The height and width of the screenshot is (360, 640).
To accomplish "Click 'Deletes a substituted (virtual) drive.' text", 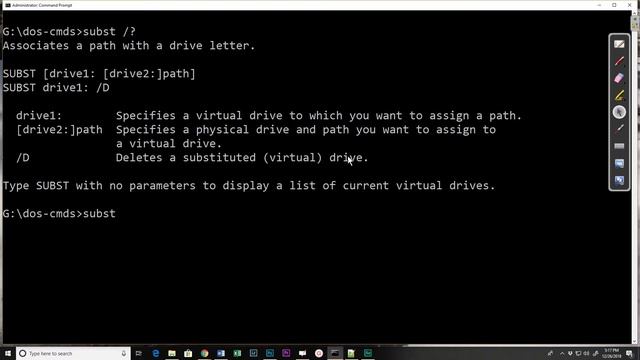I will (242, 158).
